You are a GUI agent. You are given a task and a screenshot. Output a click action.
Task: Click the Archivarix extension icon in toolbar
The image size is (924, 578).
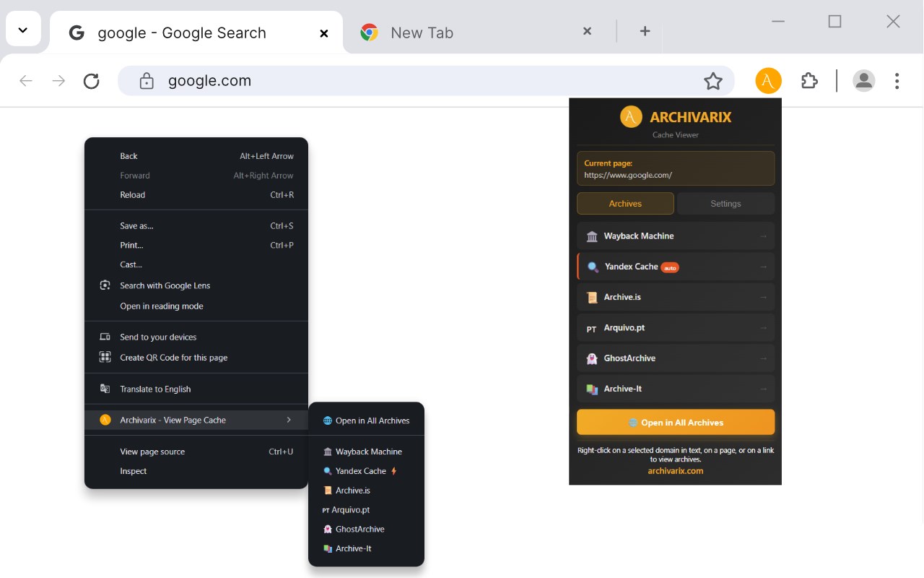point(768,81)
